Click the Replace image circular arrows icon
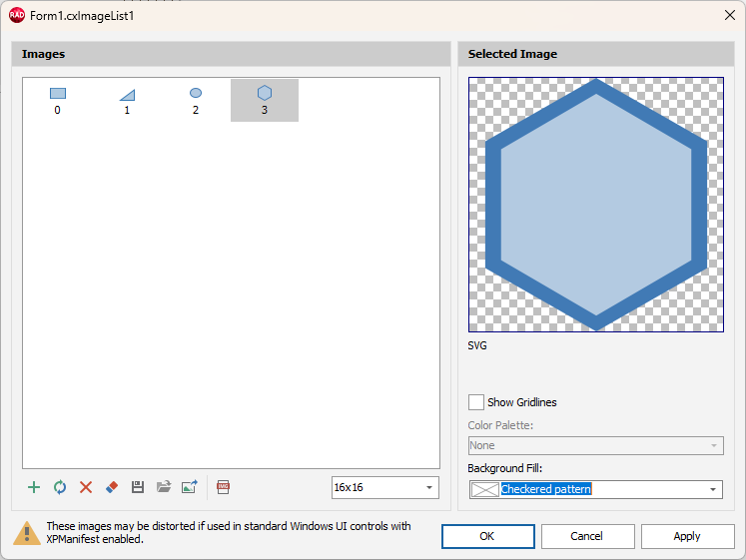 60,487
